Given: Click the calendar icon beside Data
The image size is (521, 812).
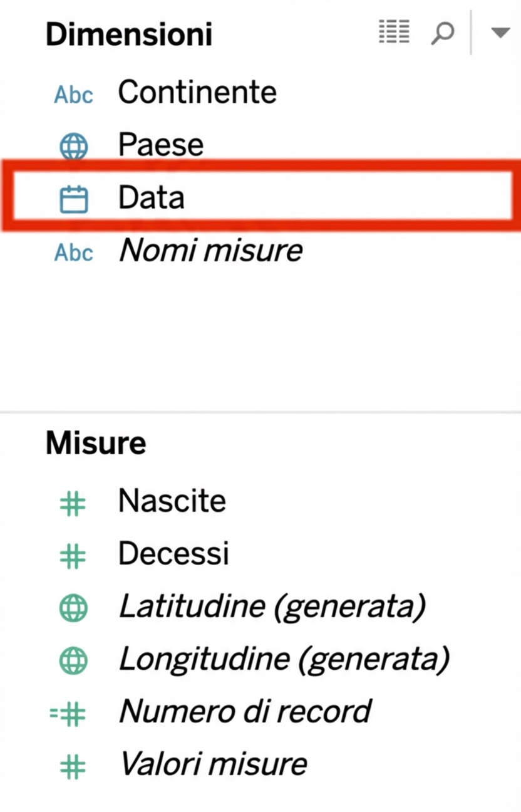Looking at the screenshot, I should (x=73, y=200).
